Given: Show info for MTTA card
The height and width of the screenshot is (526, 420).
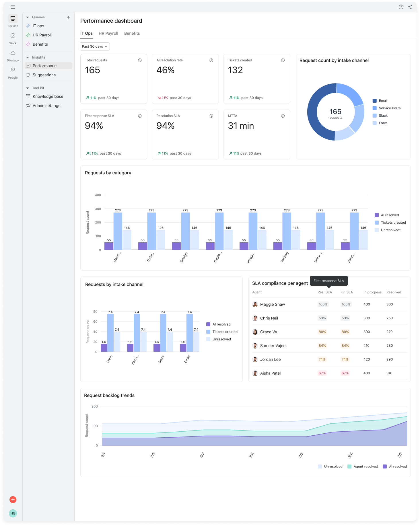Looking at the screenshot, I should point(283,116).
